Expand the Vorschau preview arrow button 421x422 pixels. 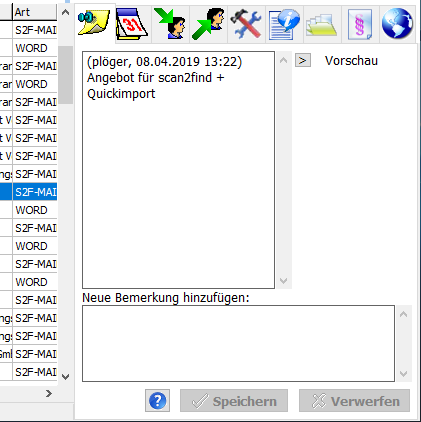tap(303, 60)
